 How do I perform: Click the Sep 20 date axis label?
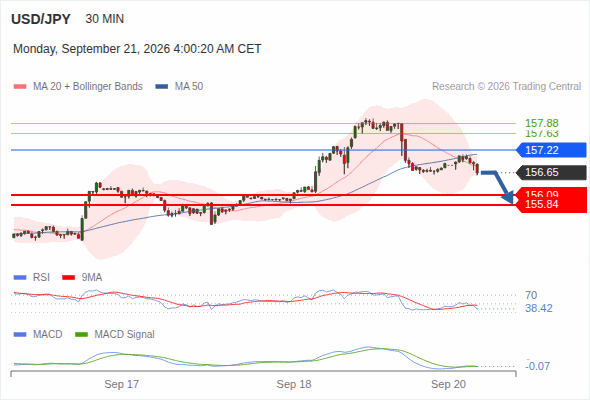pyautogui.click(x=449, y=384)
